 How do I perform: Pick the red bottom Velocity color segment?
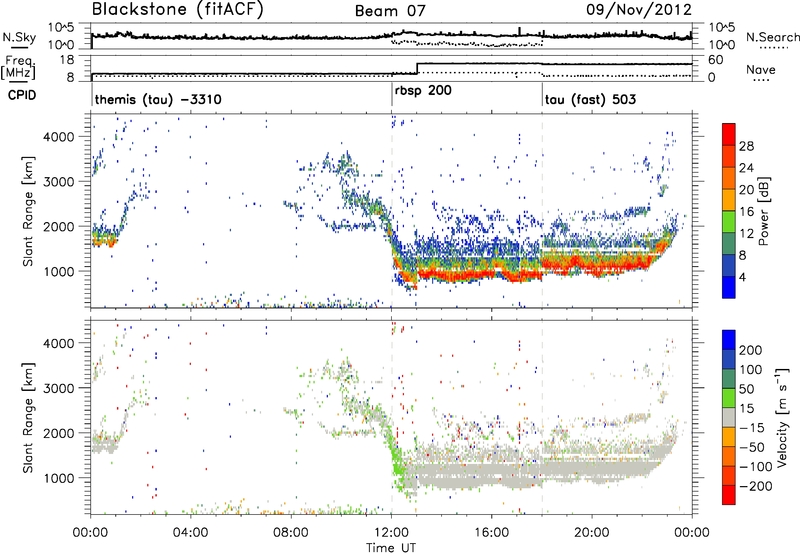(729, 495)
